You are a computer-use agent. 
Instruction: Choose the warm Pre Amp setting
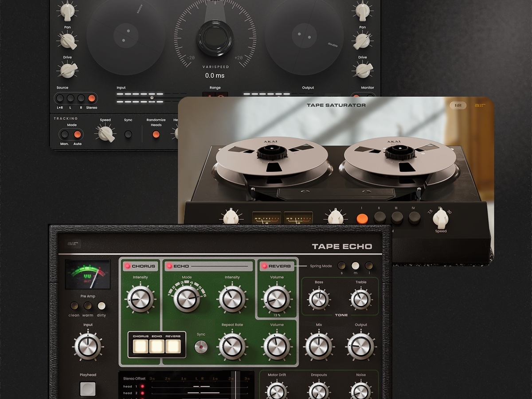88,306
